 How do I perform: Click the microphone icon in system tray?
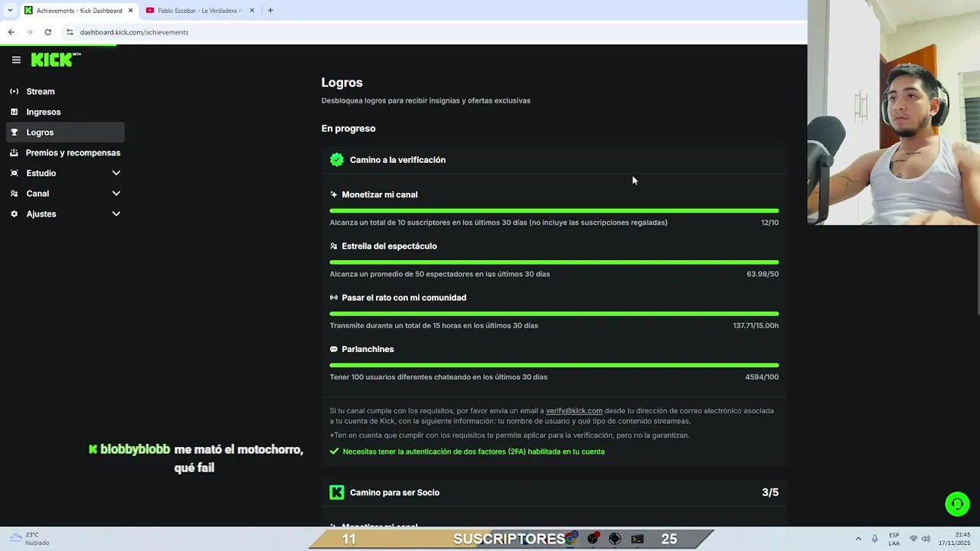[x=874, y=539]
